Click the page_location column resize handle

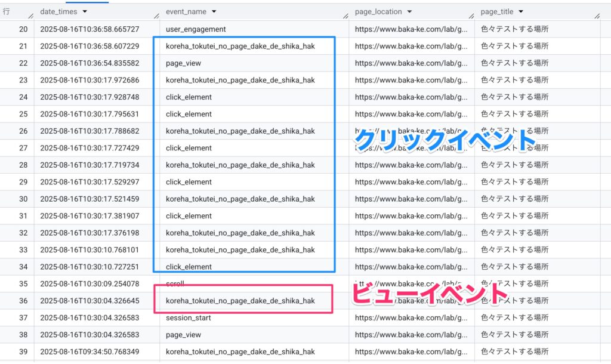click(x=471, y=16)
